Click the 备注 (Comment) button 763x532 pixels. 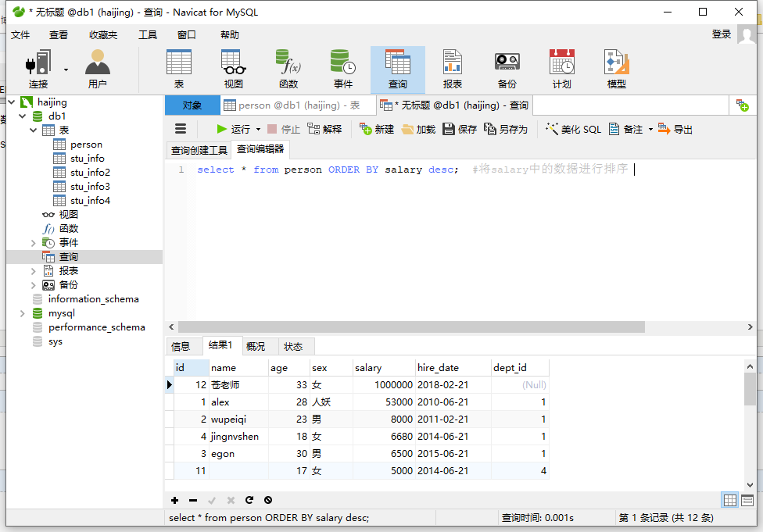click(x=626, y=129)
